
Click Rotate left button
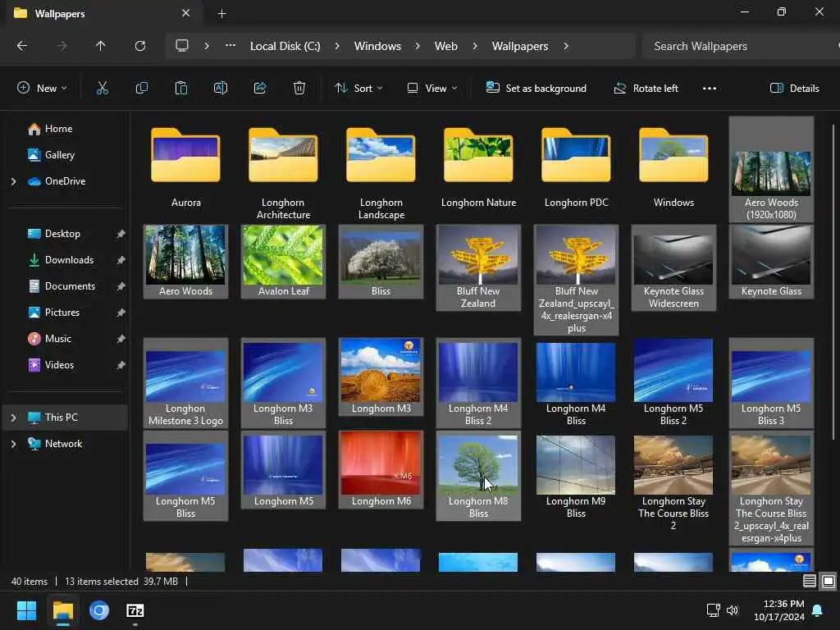pyautogui.click(x=646, y=89)
